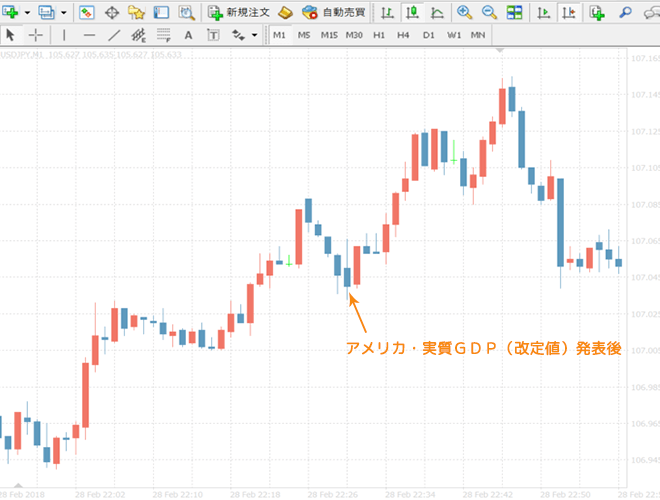
Task: Select the Fibonacci retracement tool
Action: point(163,35)
